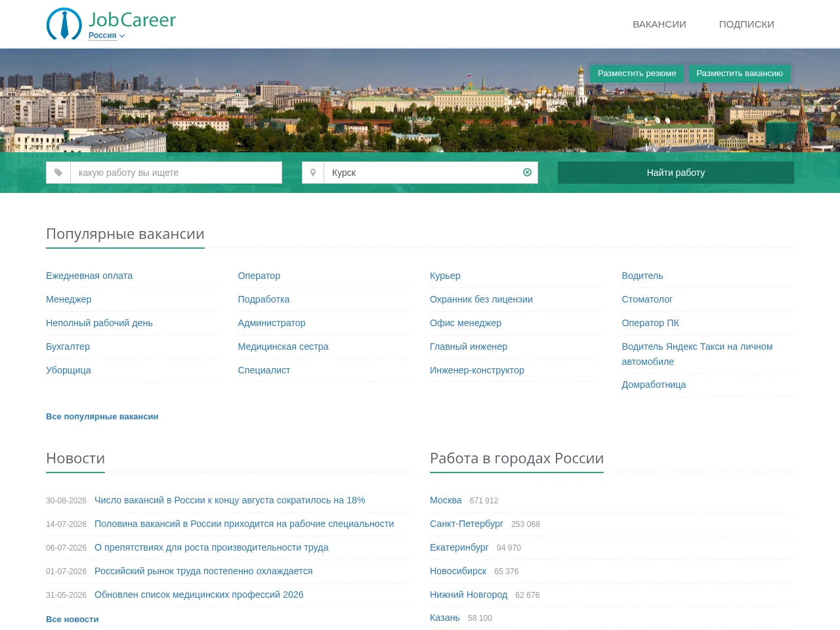The width and height of the screenshot is (840, 630).
Task: Open the Подработка vacancy link
Action: [264, 299]
